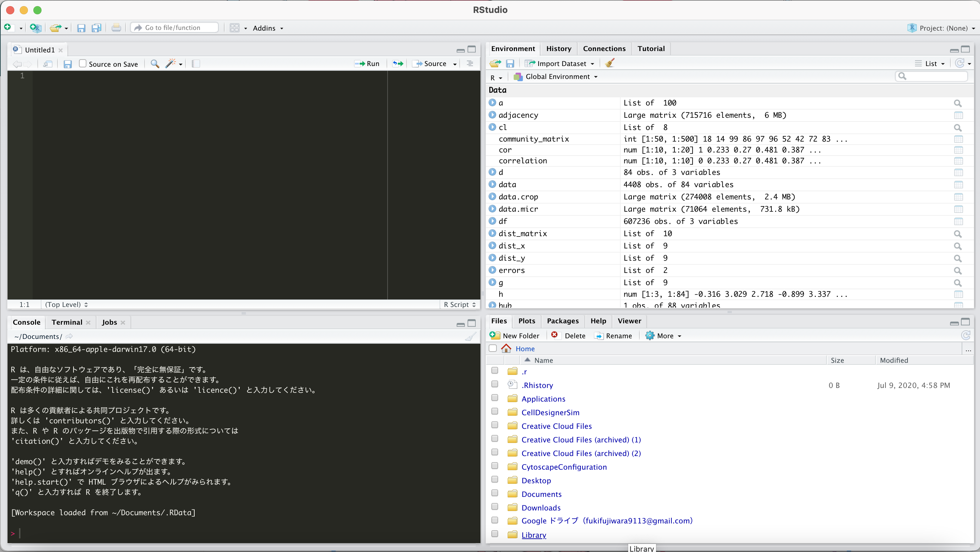Screen dimensions: 980x552
Task: Expand the data object in Environment
Action: (x=492, y=184)
